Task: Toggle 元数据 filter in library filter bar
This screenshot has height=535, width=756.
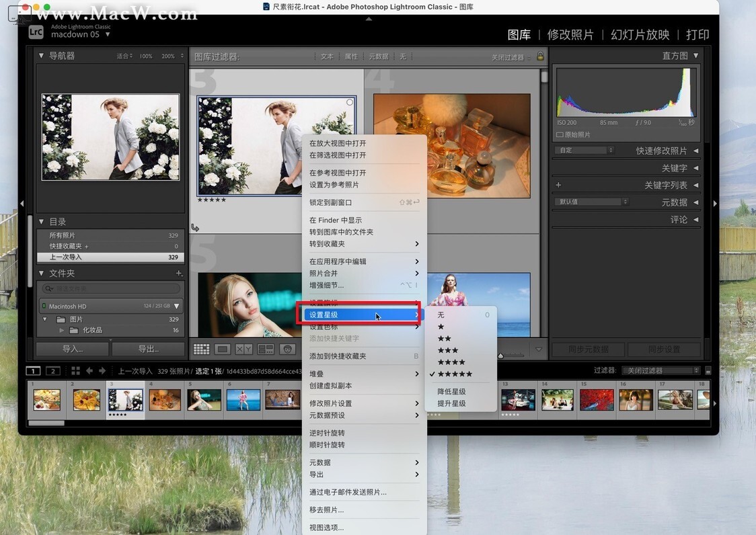Action: 379,56
